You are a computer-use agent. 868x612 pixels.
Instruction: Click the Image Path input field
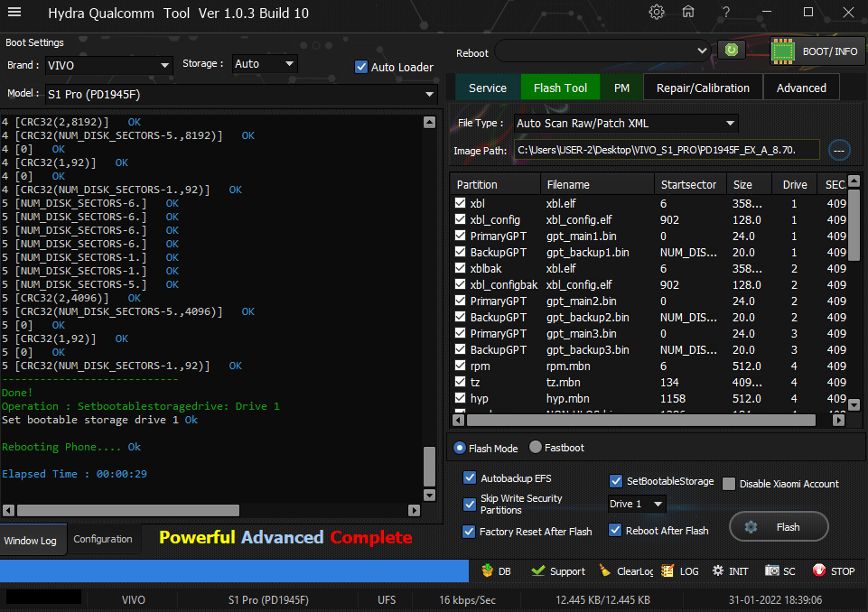pos(666,150)
